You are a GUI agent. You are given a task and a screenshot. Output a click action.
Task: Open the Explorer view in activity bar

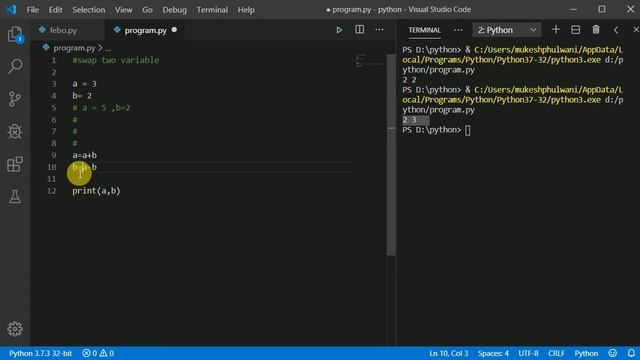tap(15, 35)
